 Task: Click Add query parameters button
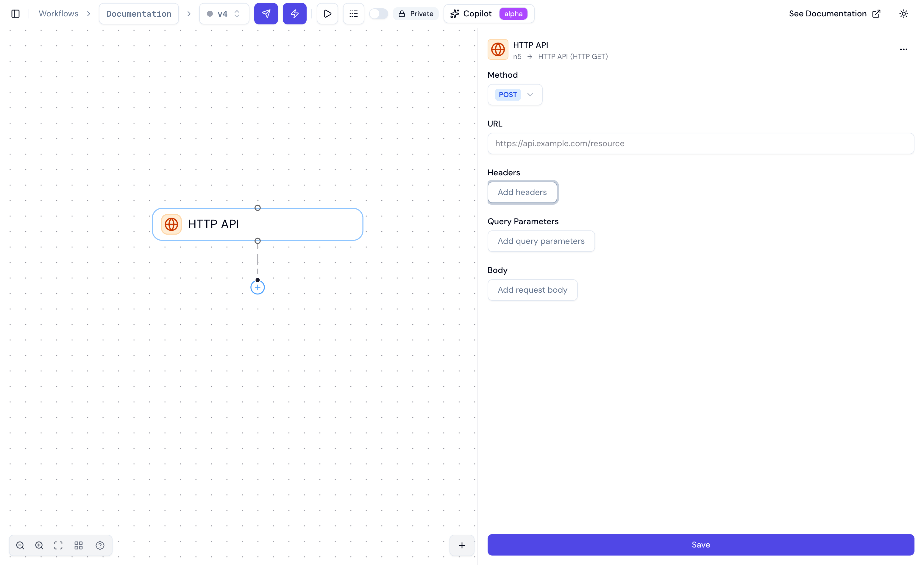point(541,241)
